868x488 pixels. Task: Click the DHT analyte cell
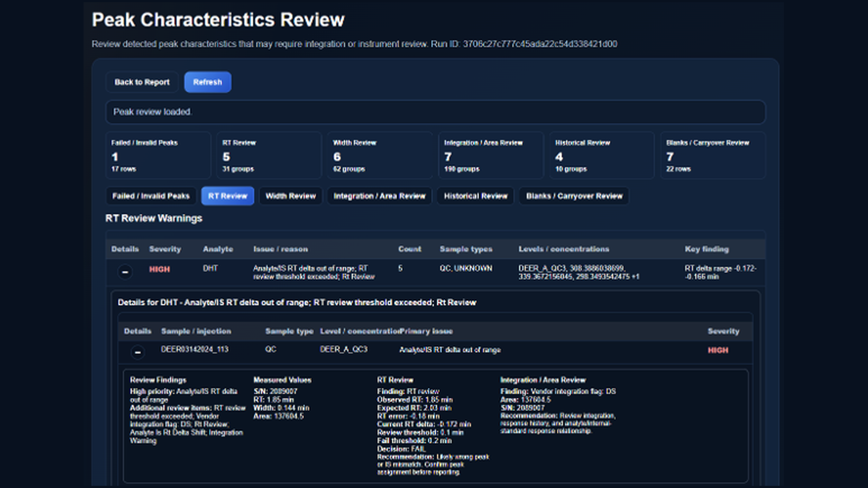click(x=210, y=268)
